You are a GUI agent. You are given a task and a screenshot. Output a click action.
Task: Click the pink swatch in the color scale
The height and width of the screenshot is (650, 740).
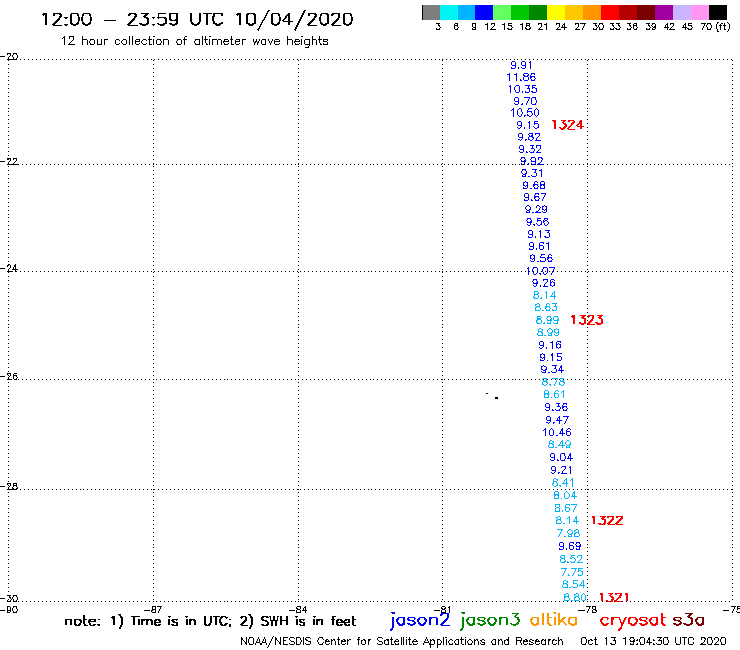point(699,12)
